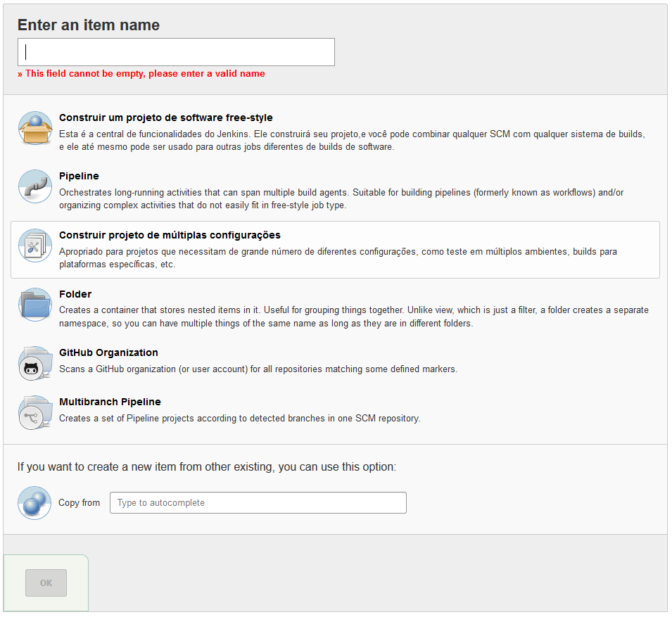This screenshot has width=672, height=617.
Task: Select 'Construir projeto de múltiplas configurações' title
Action: 170,235
